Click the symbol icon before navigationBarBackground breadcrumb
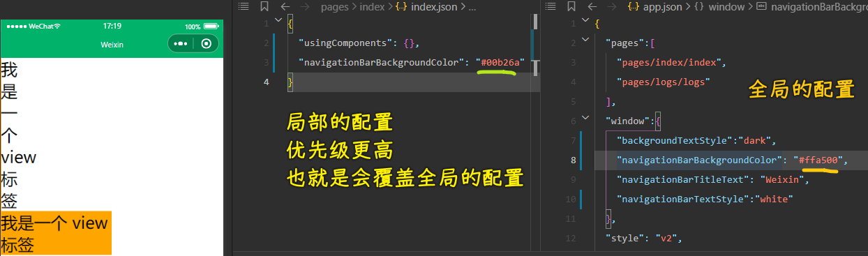This screenshot has height=256, width=868. [761, 7]
